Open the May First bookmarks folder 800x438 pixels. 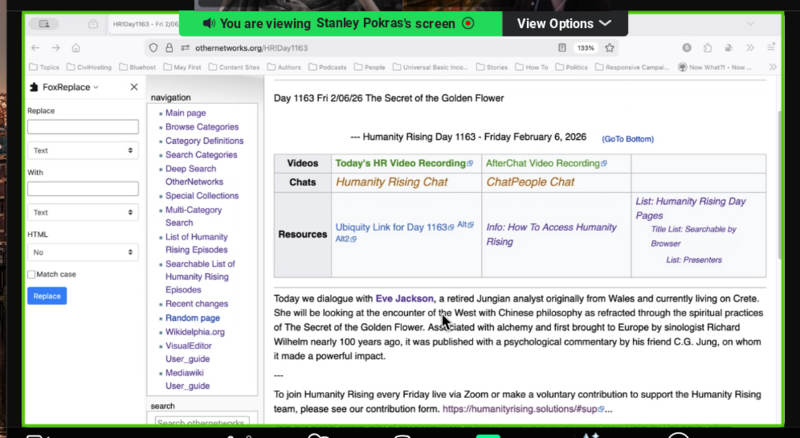183,67
